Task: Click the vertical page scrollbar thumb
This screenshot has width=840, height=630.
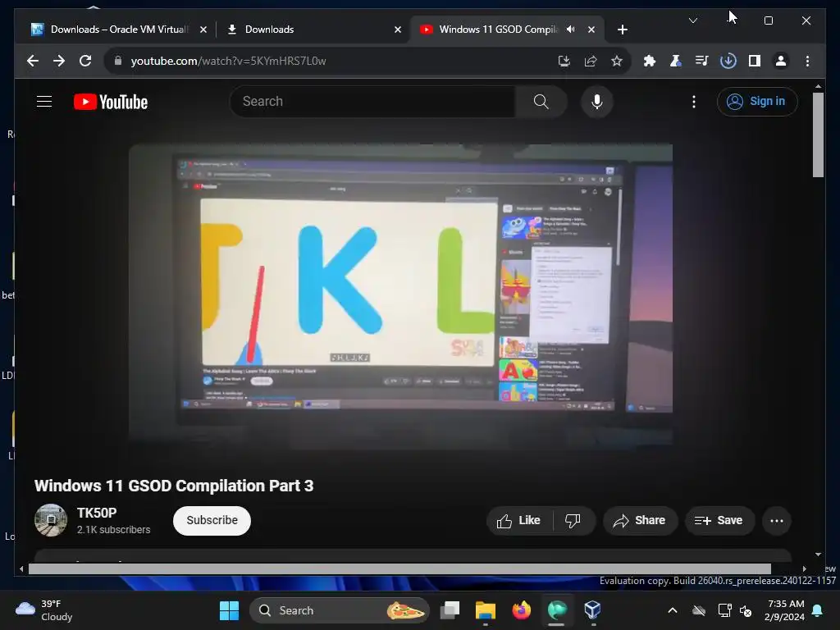Action: coord(818,135)
